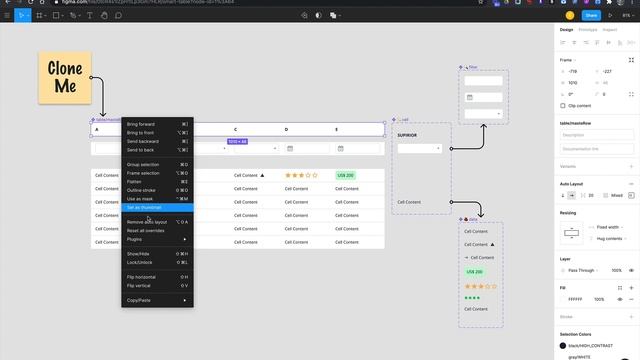Click the Design tab
The image size is (640, 360).
click(566, 30)
